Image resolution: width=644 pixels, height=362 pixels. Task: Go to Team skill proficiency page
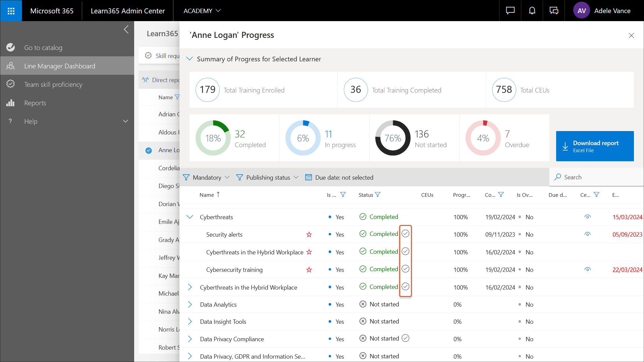click(x=53, y=84)
